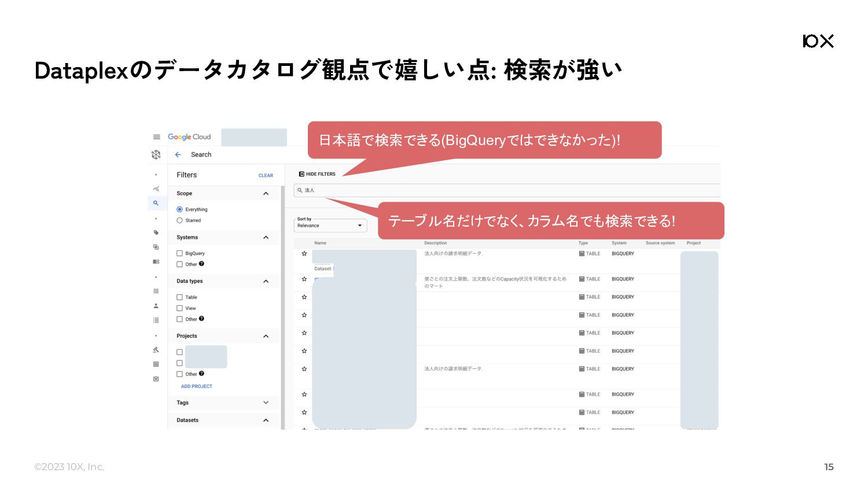Image resolution: width=868 pixels, height=488 pixels.
Task: Collapse the Datasets filter section
Action: pyautogui.click(x=266, y=420)
